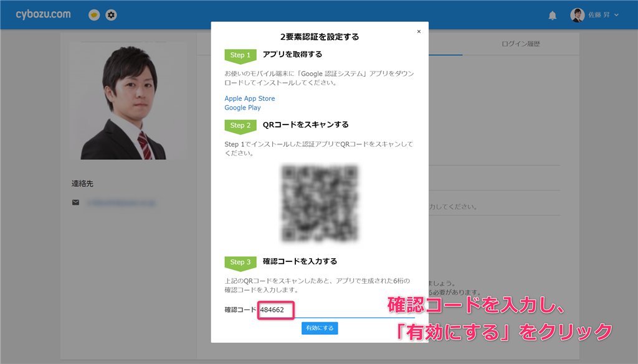This screenshot has width=638, height=364.
Task: Click the mail envelope icon under 連絡先
Action: (75, 202)
